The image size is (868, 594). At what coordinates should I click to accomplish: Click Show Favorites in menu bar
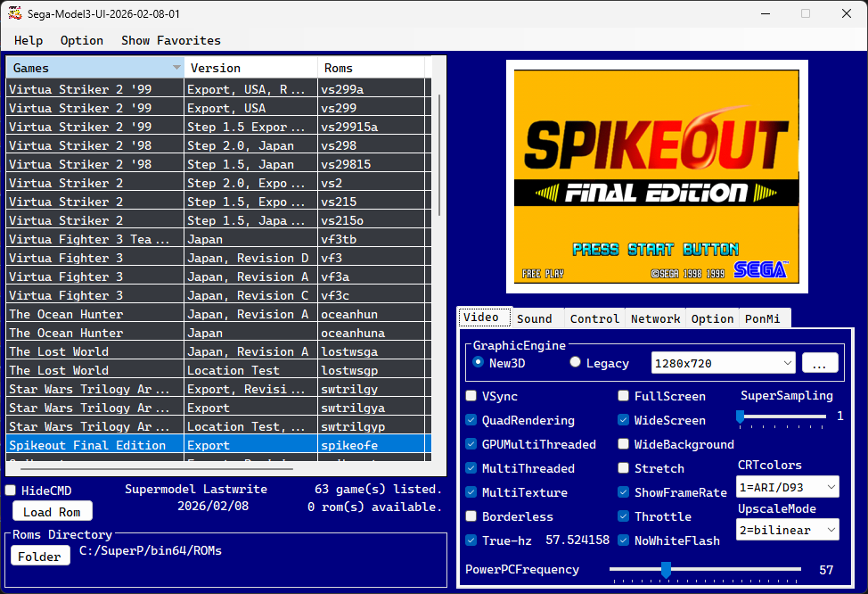[x=170, y=40]
